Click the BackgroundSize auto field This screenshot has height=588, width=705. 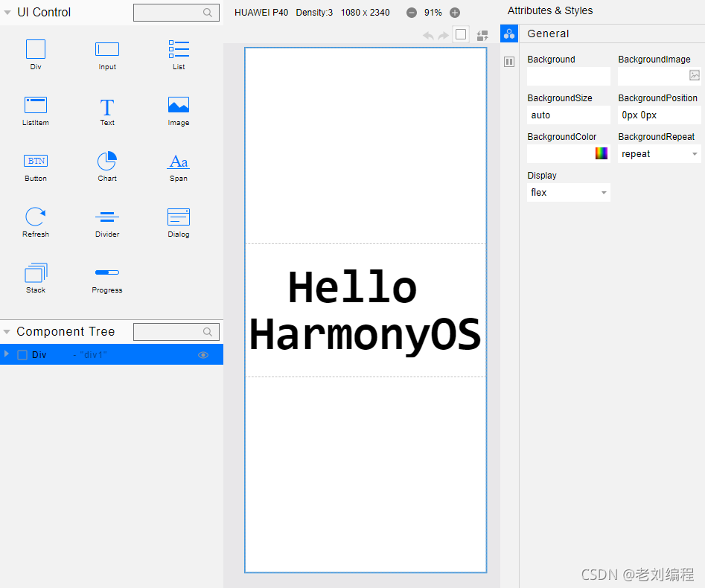point(569,115)
